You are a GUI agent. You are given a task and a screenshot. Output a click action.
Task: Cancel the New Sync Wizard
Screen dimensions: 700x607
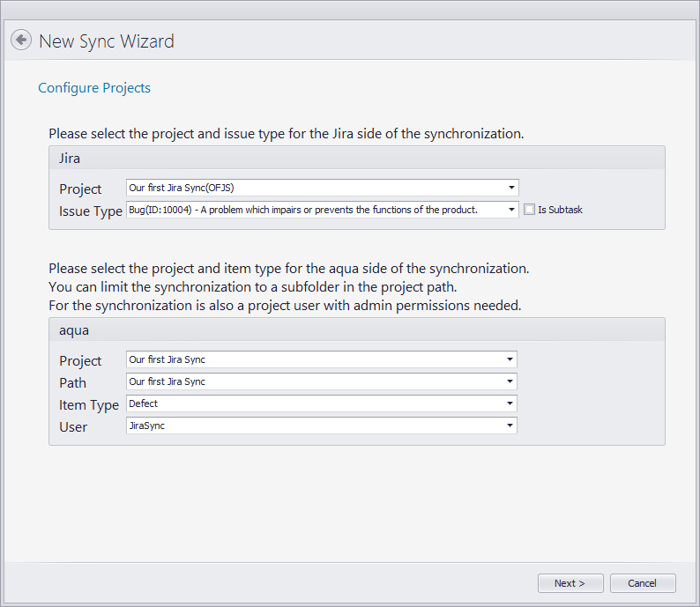[642, 583]
